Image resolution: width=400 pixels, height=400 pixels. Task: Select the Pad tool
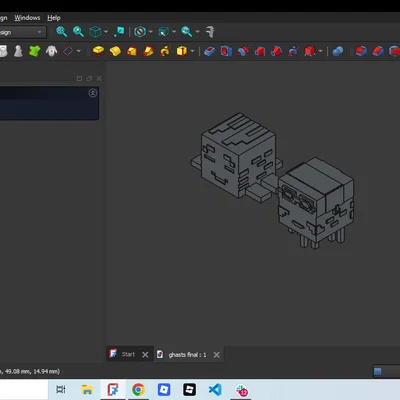[98, 51]
